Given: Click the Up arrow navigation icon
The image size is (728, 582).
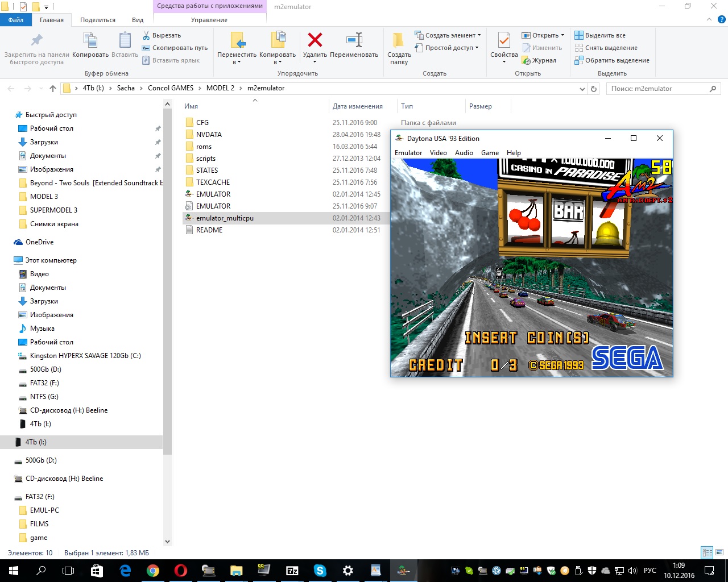Looking at the screenshot, I should [x=53, y=89].
